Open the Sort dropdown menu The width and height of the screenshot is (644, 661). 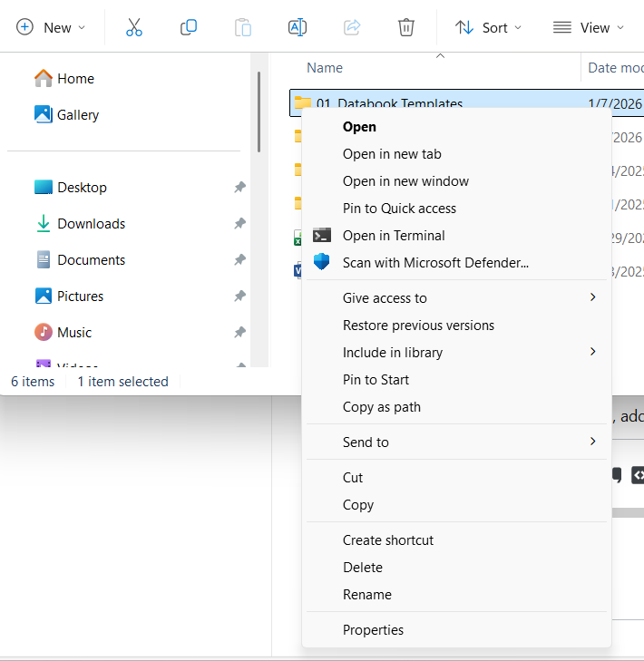pos(488,28)
